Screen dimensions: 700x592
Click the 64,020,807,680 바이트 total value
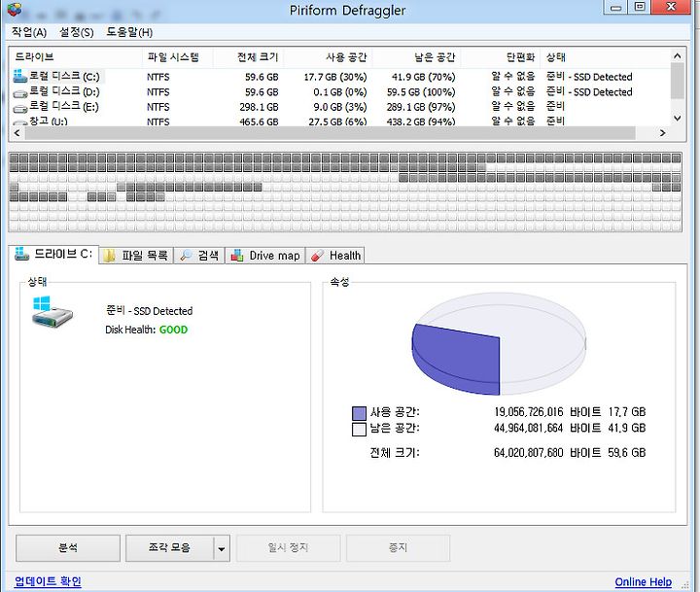pos(547,453)
